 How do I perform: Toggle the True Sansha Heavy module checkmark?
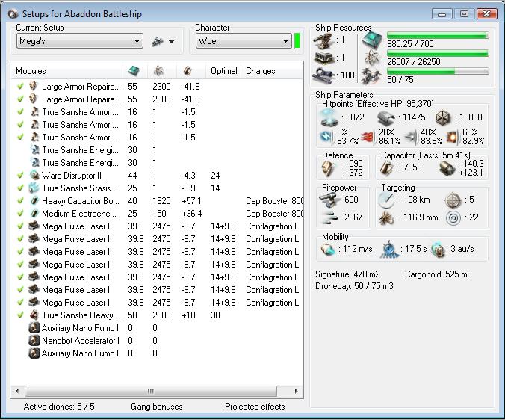[x=20, y=315]
